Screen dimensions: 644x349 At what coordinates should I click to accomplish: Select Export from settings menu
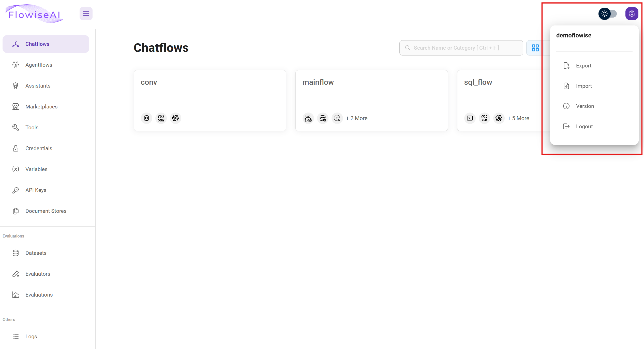pos(583,66)
